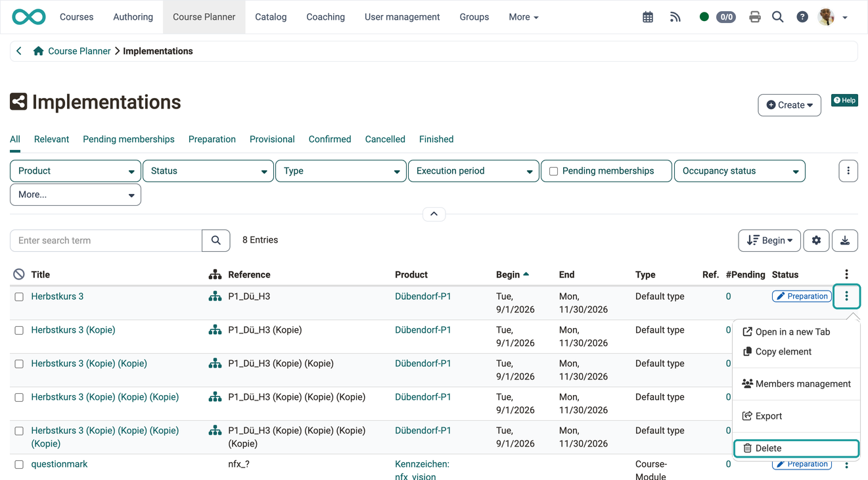Switch to the Relevant tab
Screen dimensions: 868x480
click(x=51, y=139)
